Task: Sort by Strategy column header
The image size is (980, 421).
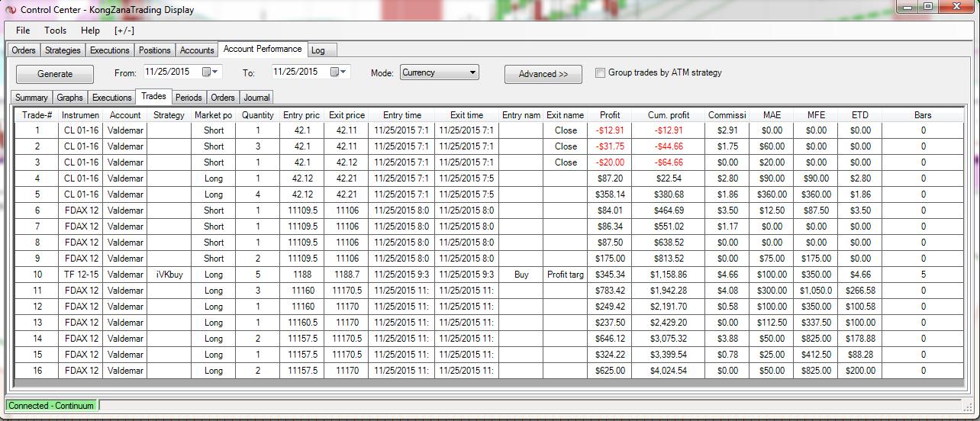Action: [x=169, y=115]
